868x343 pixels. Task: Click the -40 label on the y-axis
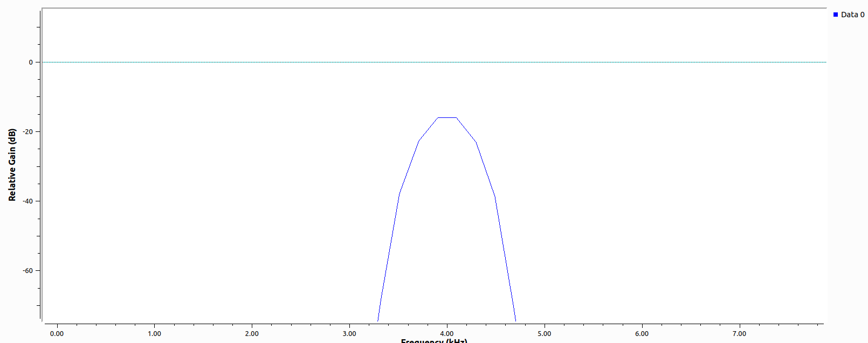27,201
